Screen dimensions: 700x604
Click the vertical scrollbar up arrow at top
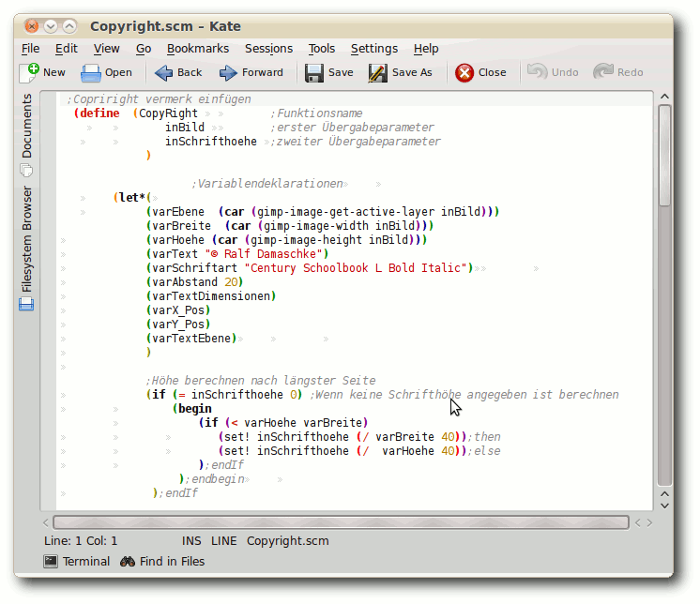664,97
